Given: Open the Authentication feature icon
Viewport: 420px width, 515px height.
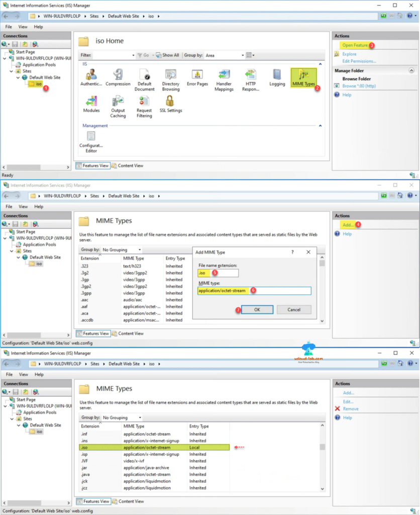Looking at the screenshot, I should point(91,77).
